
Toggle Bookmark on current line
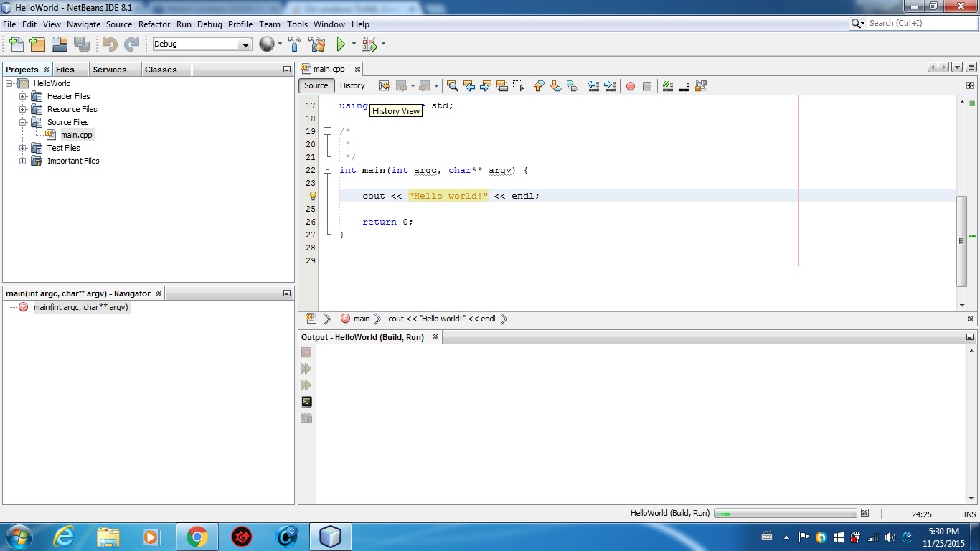point(572,86)
